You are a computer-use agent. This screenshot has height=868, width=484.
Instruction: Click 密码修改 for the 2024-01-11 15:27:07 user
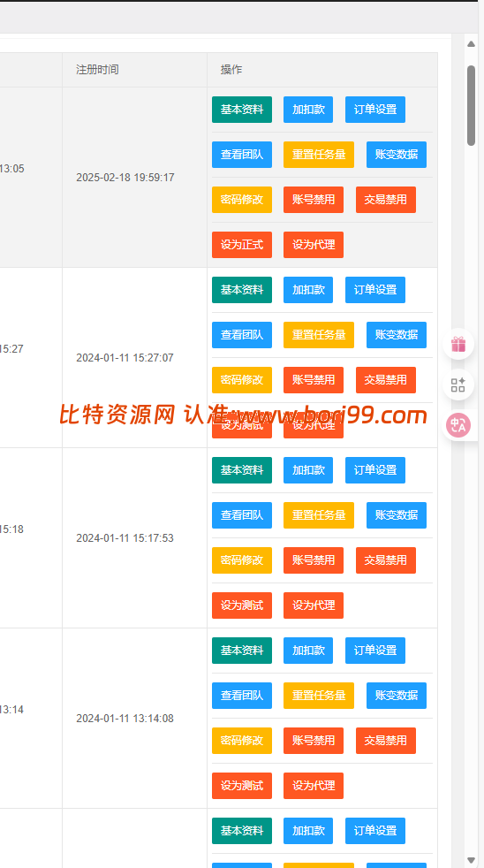click(x=242, y=380)
